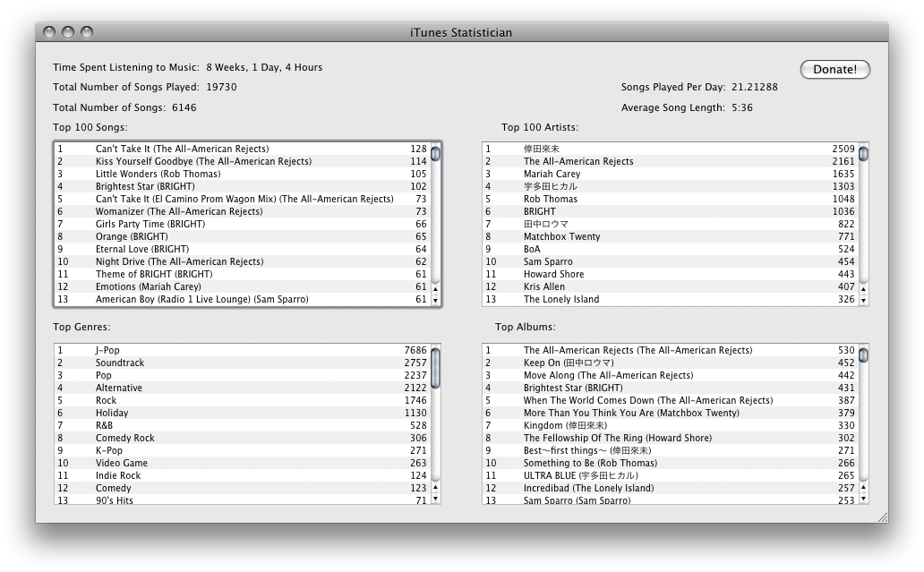Close the iTunes Statistician window
The height and width of the screenshot is (572, 924).
(x=49, y=32)
